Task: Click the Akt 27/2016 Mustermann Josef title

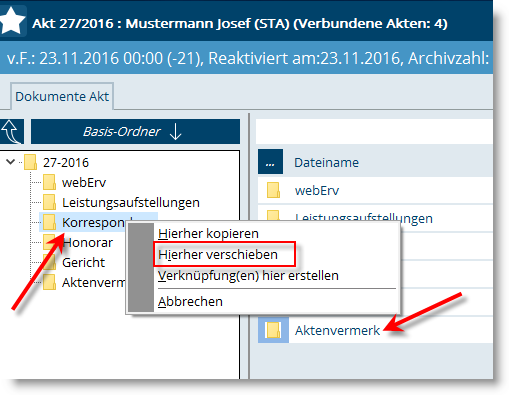Action: (240, 23)
